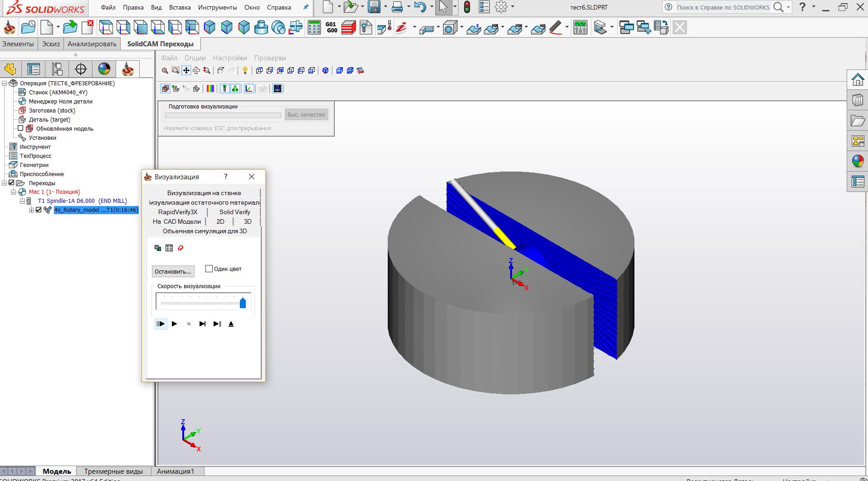This screenshot has width=868, height=481.
Task: Toggle the 'Один цвет' checkbox
Action: 209,269
